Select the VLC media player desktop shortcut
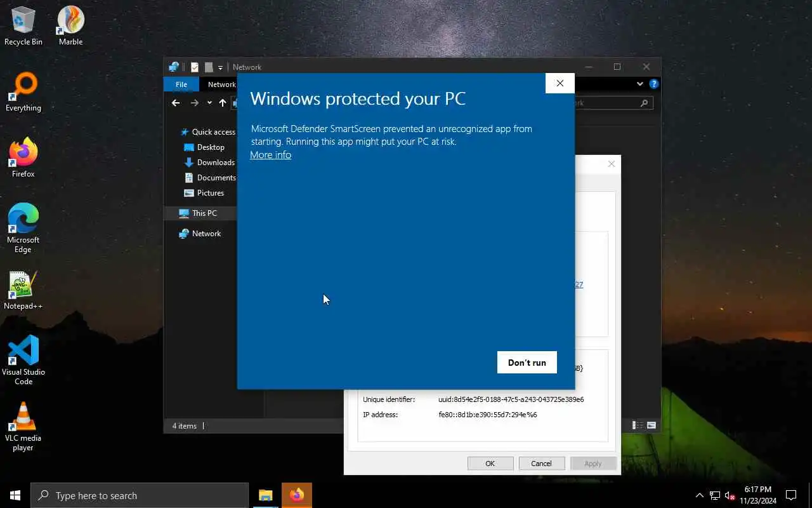The height and width of the screenshot is (508, 812). [x=23, y=427]
